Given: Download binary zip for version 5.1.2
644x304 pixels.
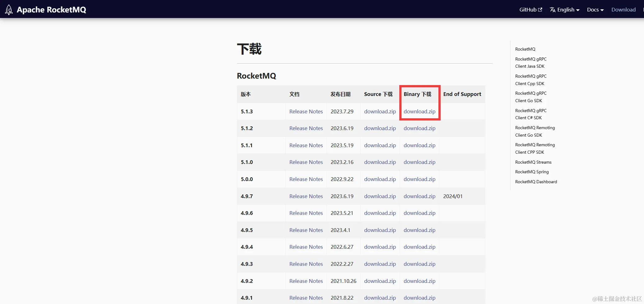Looking at the screenshot, I should [420, 128].
